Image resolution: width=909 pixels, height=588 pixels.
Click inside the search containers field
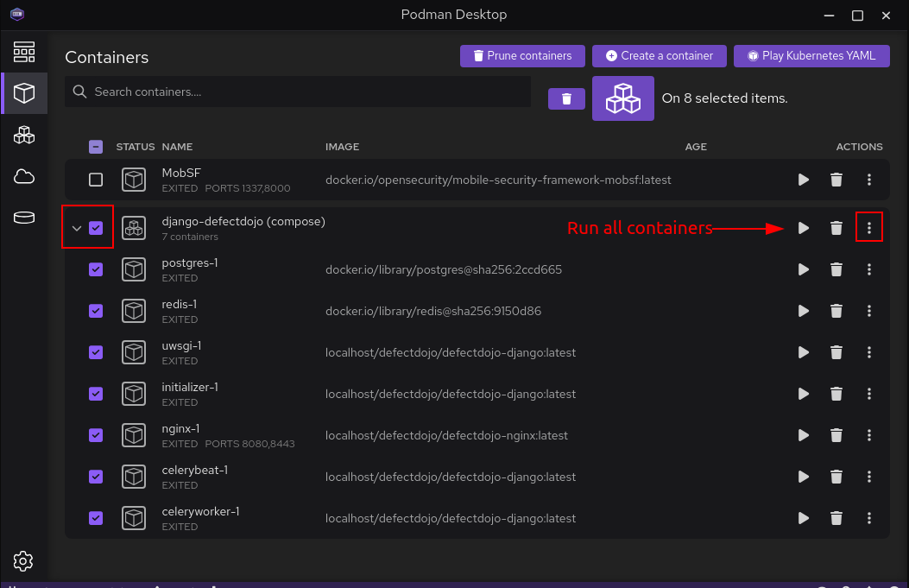[297, 91]
